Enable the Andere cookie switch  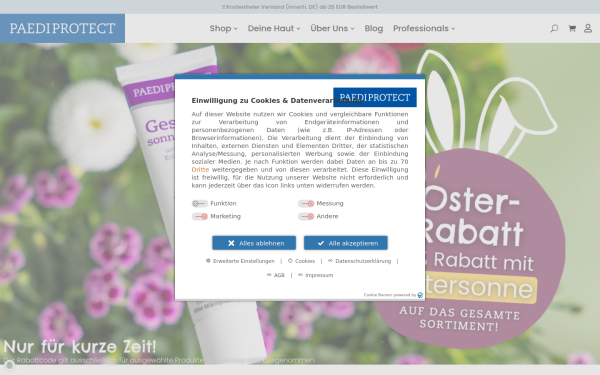[x=306, y=217]
